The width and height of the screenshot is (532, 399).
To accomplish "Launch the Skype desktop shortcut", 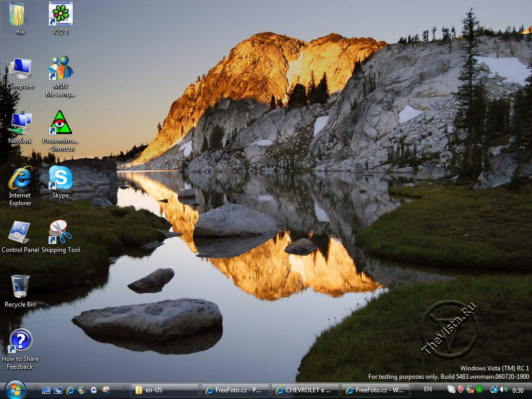I will [x=60, y=182].
